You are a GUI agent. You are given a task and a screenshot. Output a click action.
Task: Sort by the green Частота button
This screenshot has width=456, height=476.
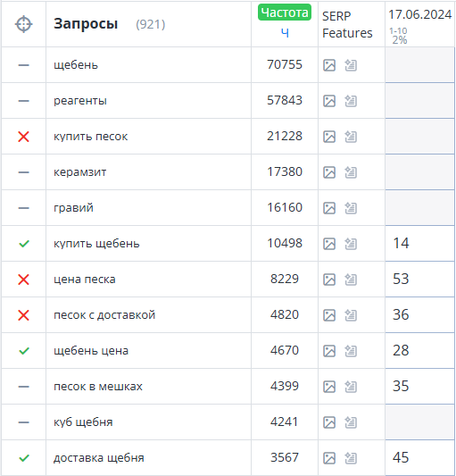[x=285, y=13]
